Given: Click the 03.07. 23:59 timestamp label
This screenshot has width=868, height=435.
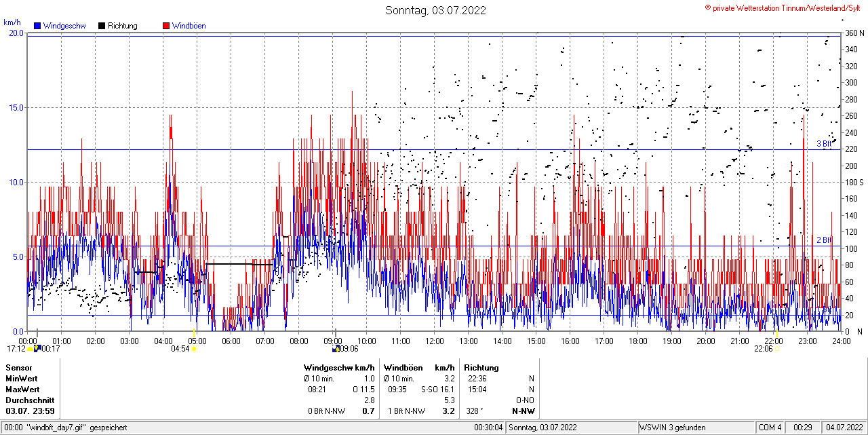Looking at the screenshot, I should pos(31,411).
